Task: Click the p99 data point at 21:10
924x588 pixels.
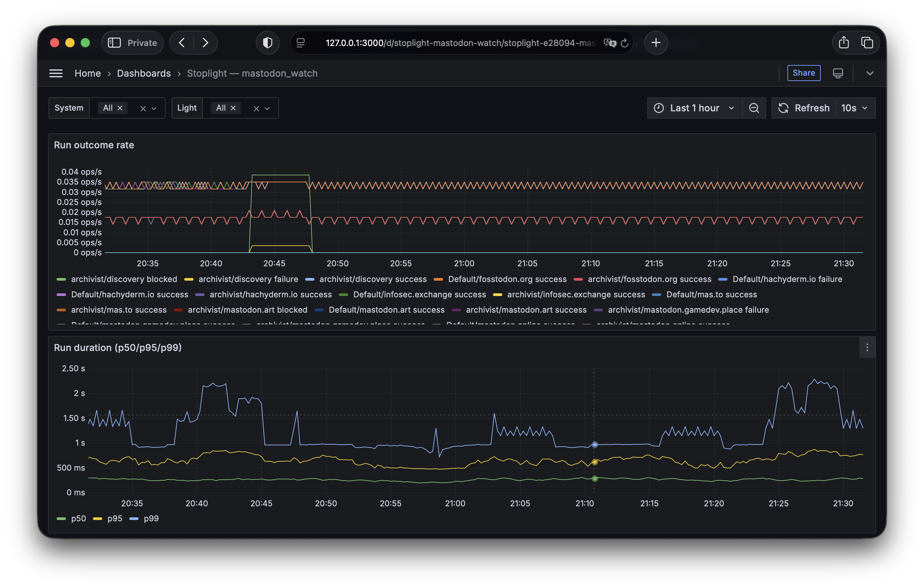Action: coord(594,445)
